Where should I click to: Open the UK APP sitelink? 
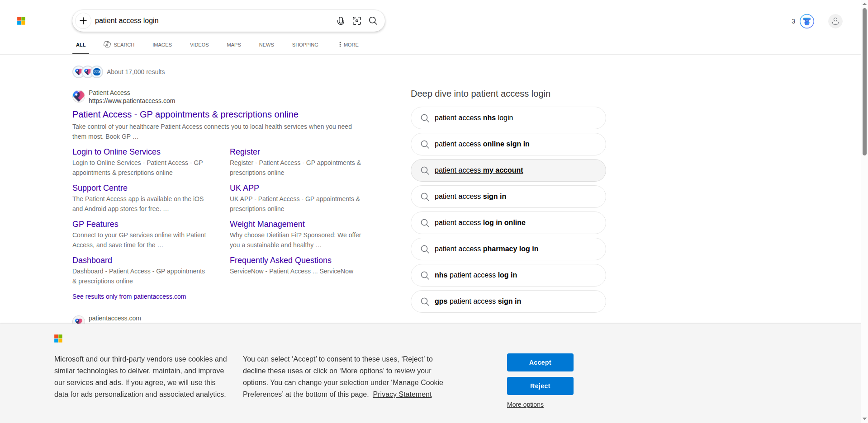tap(244, 188)
